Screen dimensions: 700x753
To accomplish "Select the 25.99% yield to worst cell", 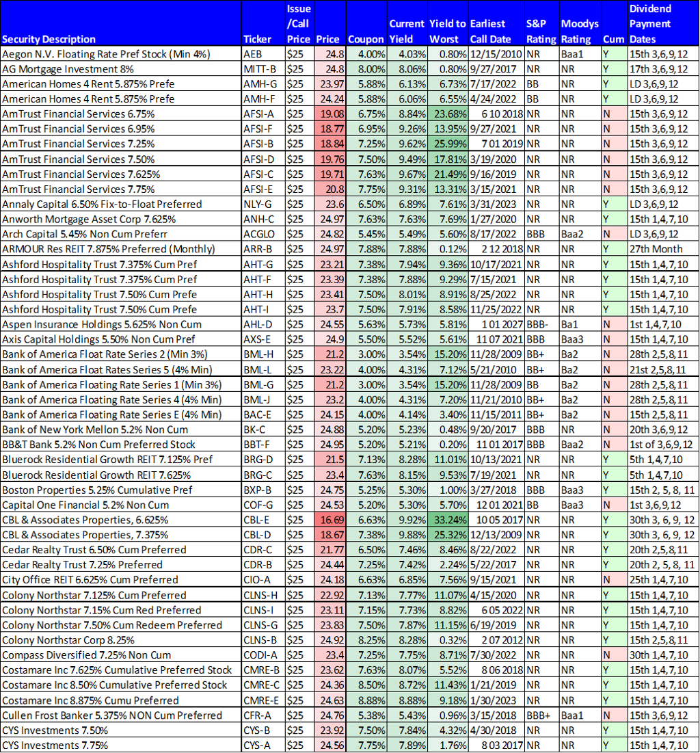I will tap(448, 144).
